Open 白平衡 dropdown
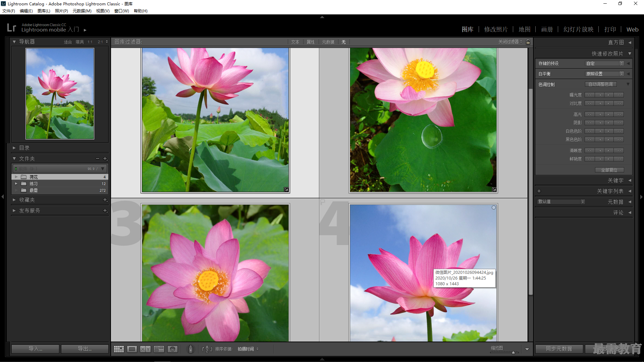644x362 pixels. pos(604,74)
